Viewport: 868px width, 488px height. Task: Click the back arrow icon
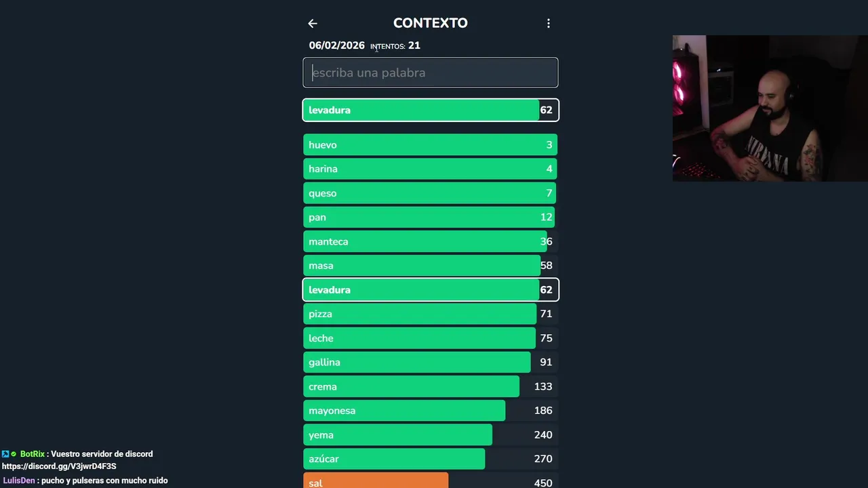(313, 24)
